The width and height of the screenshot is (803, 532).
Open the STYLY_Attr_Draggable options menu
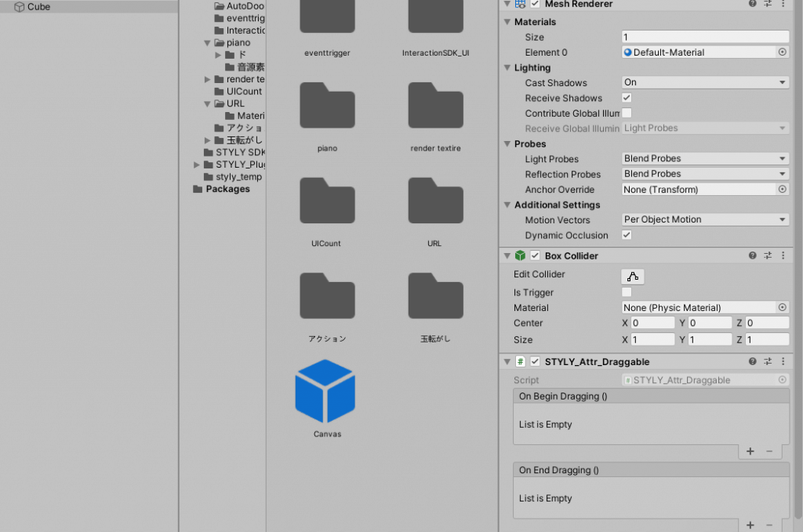pos(782,361)
